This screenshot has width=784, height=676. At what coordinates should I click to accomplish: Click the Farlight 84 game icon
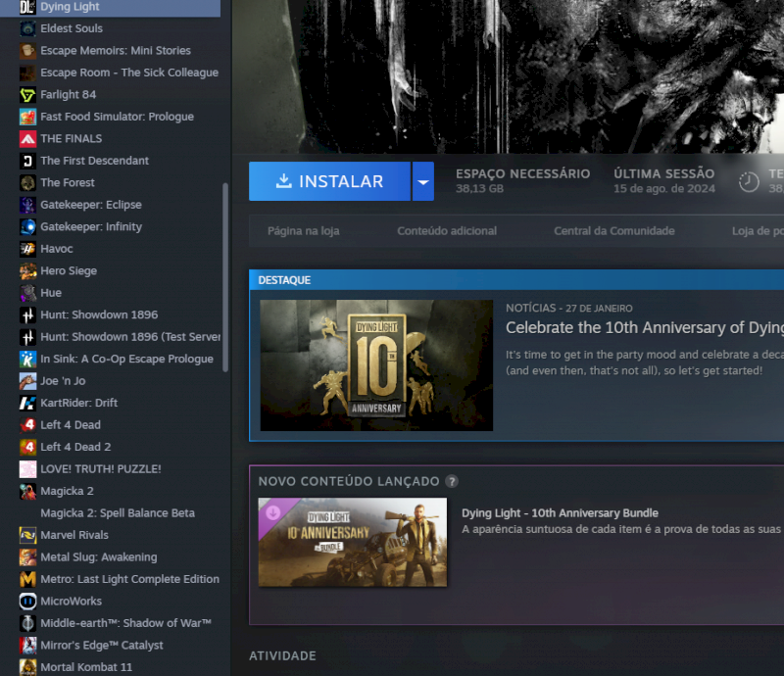27,95
